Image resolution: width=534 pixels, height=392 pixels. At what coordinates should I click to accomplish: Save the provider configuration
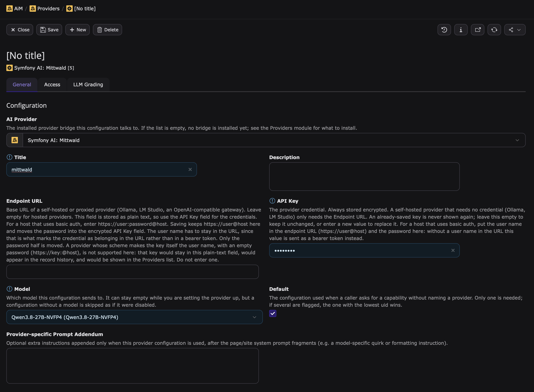pos(49,30)
